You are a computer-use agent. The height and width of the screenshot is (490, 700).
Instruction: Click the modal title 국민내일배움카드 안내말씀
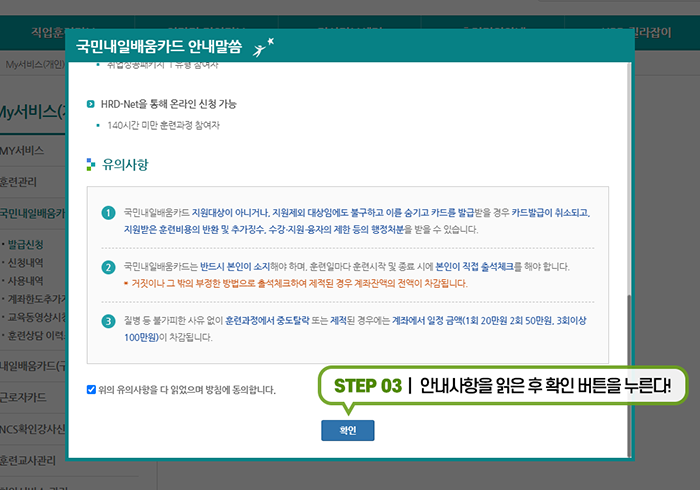pos(158,46)
